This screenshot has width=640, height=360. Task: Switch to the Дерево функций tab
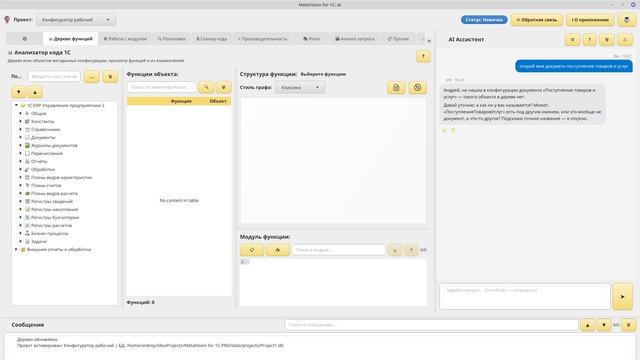pos(71,39)
